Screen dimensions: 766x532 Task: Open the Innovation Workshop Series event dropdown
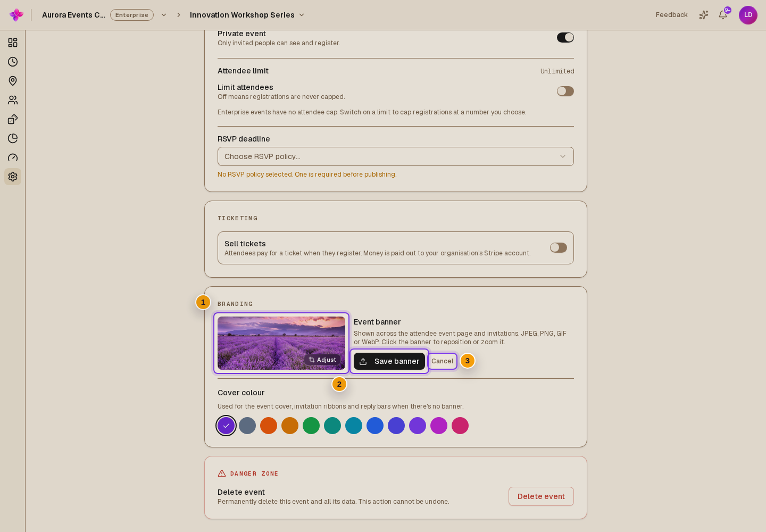tap(247, 15)
